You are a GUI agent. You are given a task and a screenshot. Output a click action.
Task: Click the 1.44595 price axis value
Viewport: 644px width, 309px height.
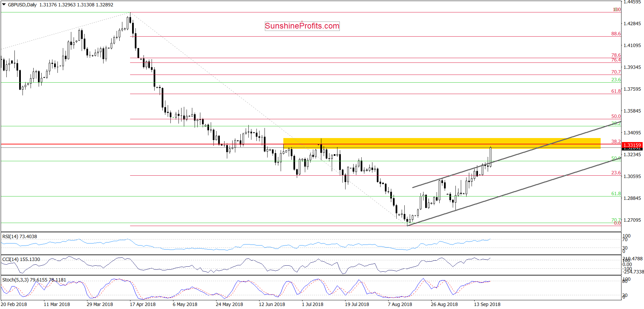pyautogui.click(x=632, y=2)
